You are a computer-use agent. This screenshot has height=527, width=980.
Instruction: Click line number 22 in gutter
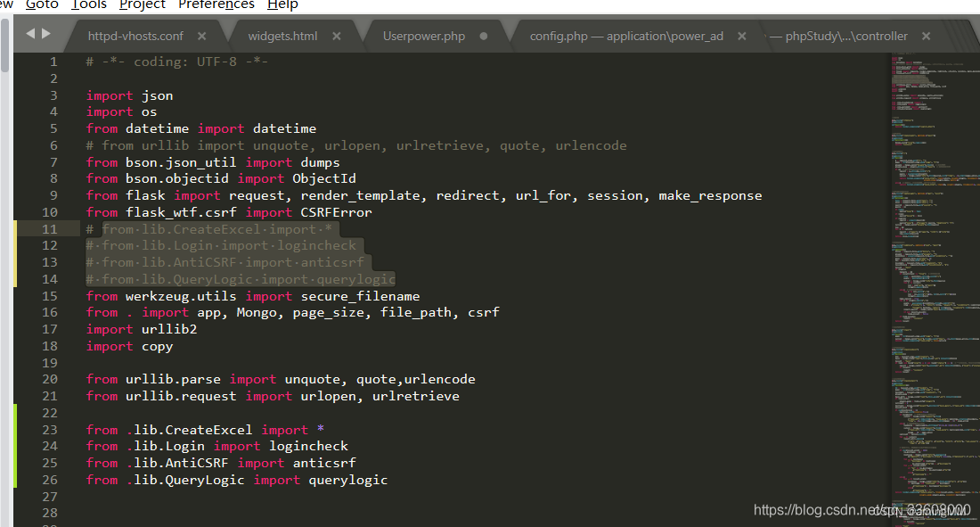click(50, 413)
